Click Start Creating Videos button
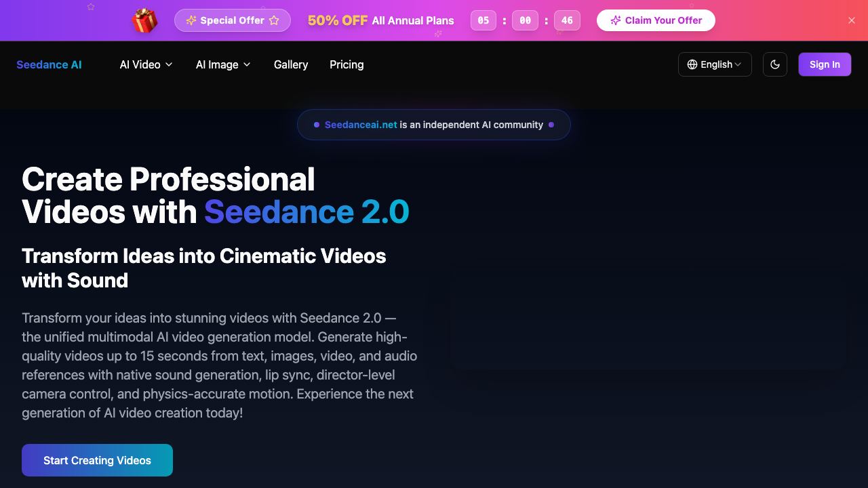Screen dimensions: 868x488 point(97,460)
